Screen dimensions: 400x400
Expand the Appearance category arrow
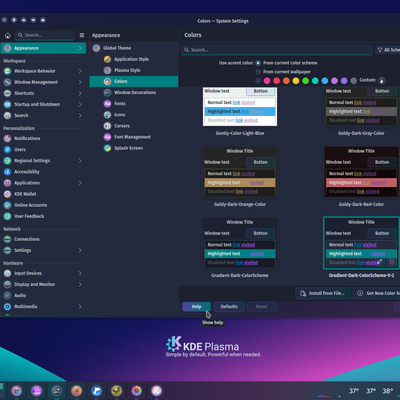pos(80,48)
